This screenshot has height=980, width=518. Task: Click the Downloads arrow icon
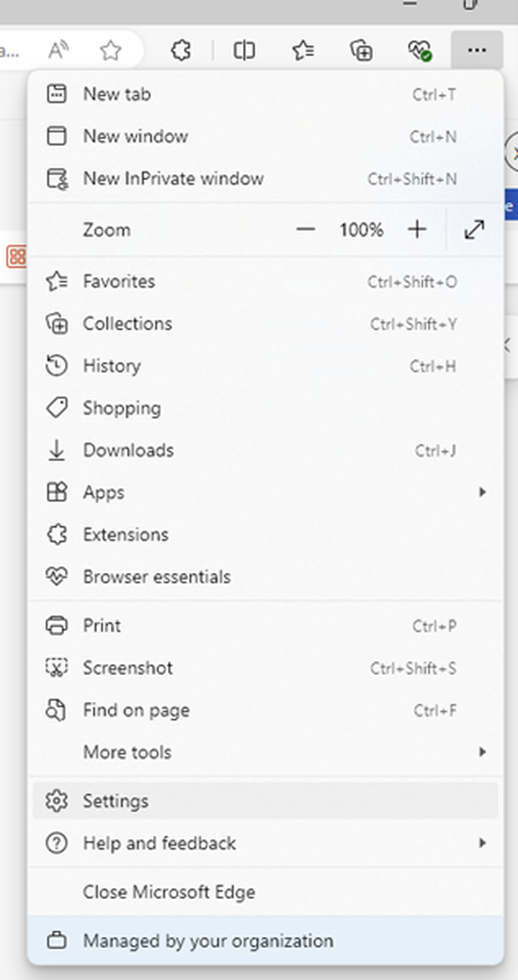pos(57,450)
